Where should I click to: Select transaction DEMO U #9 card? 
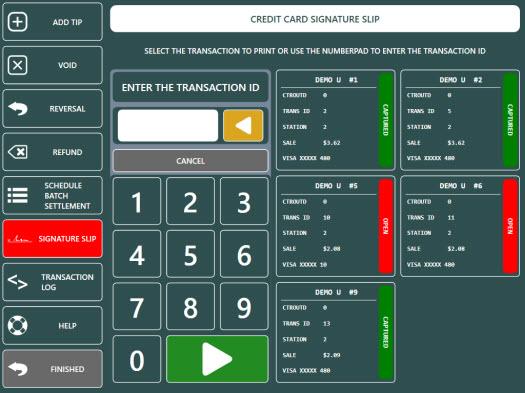[335, 332]
